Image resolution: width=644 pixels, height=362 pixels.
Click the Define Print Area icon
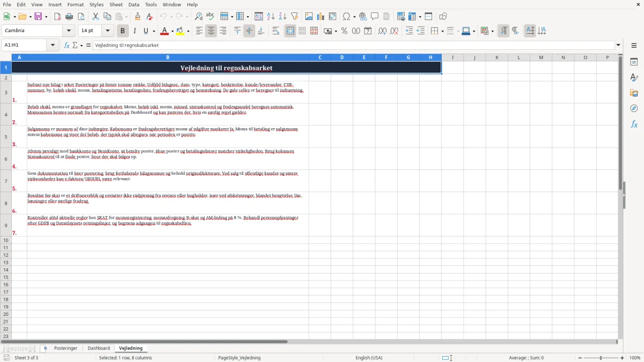(401, 17)
